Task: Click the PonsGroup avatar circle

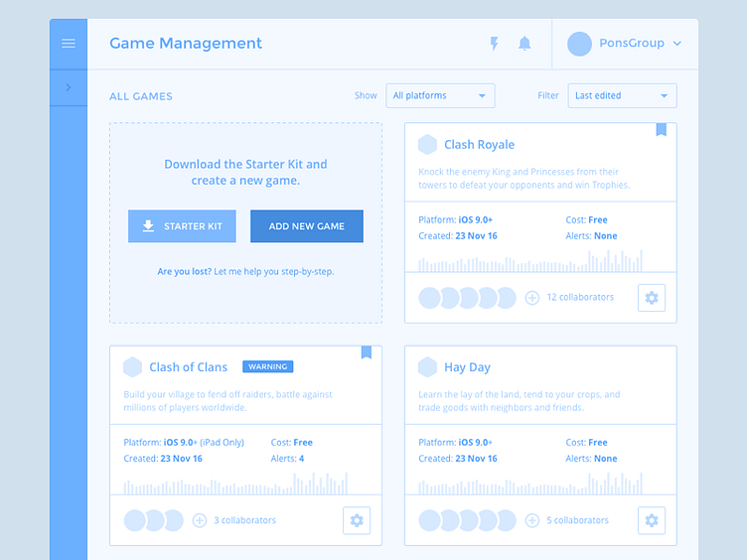Action: coord(579,44)
